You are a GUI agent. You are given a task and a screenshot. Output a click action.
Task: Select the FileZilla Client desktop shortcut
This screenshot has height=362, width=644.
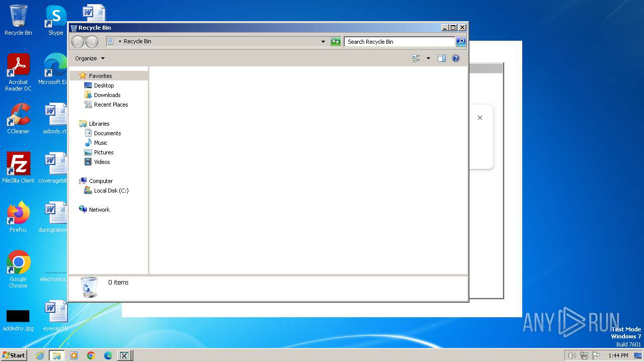coord(18,168)
